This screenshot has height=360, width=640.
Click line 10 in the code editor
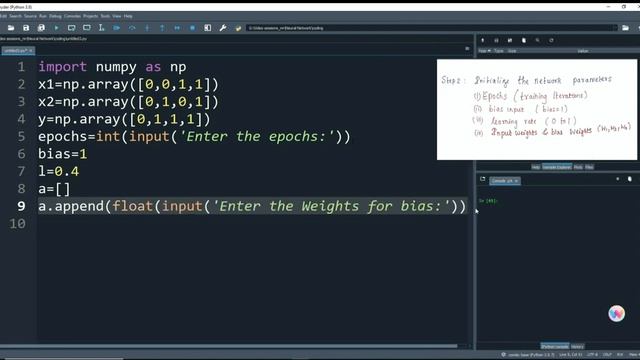(x=252, y=224)
